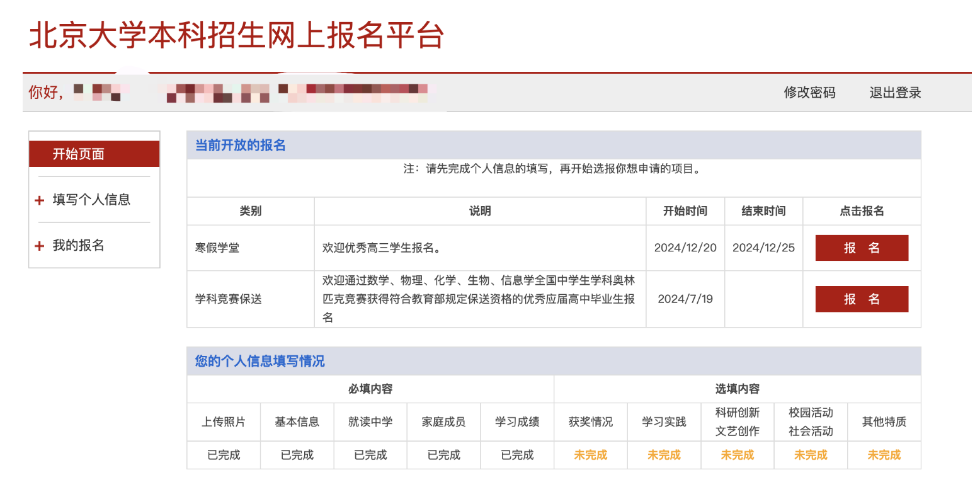Image resolution: width=980 pixels, height=487 pixels.
Task: Click the 学科竞赛保送 description text
Action: [x=479, y=299]
